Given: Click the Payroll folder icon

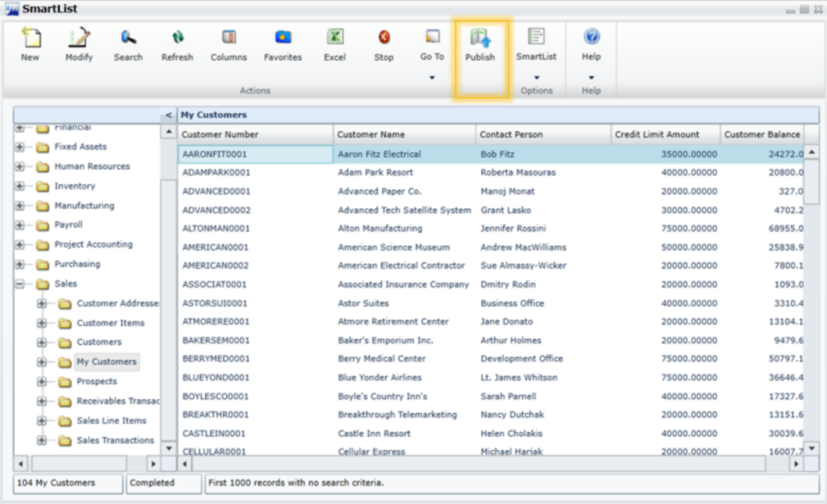Looking at the screenshot, I should coord(43,225).
